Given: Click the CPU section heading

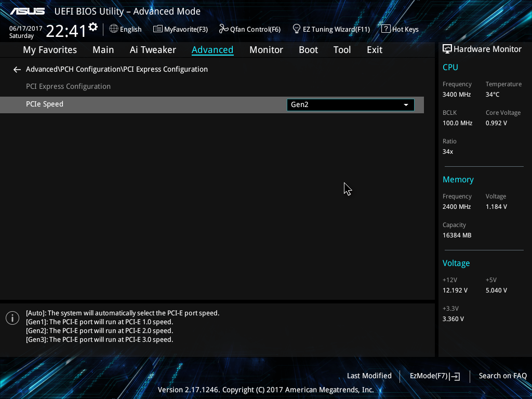Looking at the screenshot, I should point(450,67).
